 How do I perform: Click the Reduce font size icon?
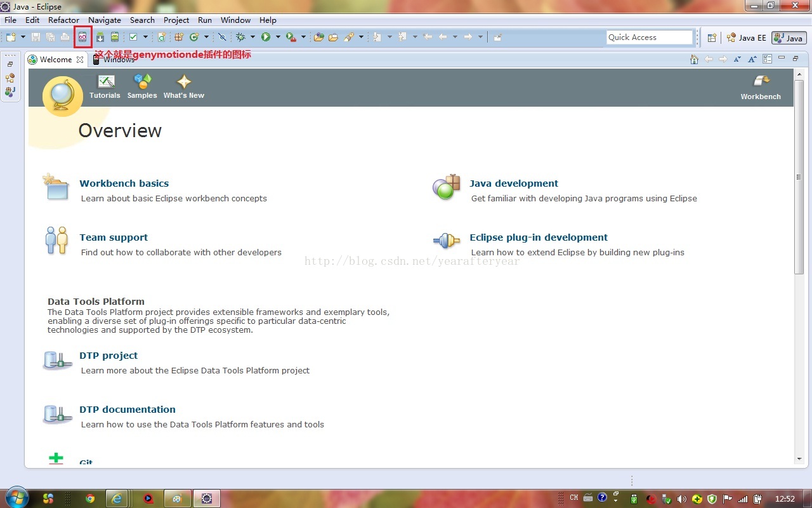point(737,59)
